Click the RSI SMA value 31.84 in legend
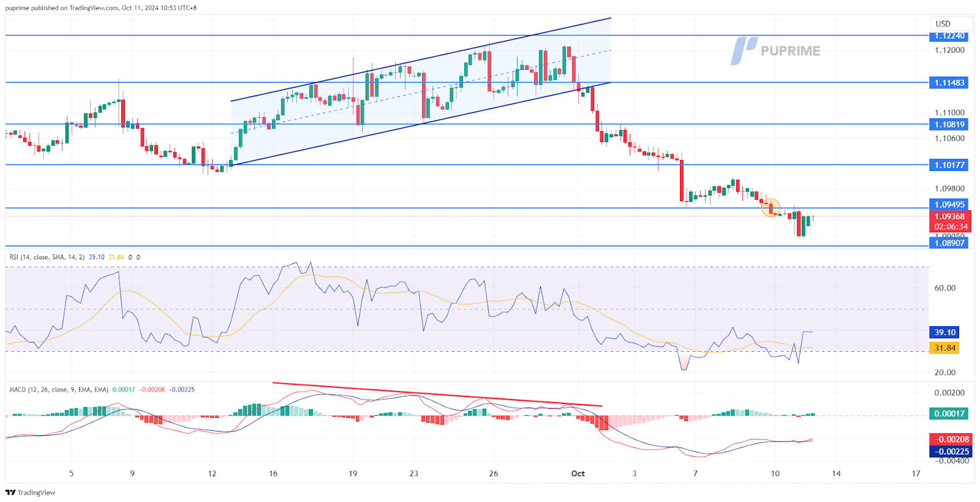The image size is (980, 502). click(x=116, y=257)
